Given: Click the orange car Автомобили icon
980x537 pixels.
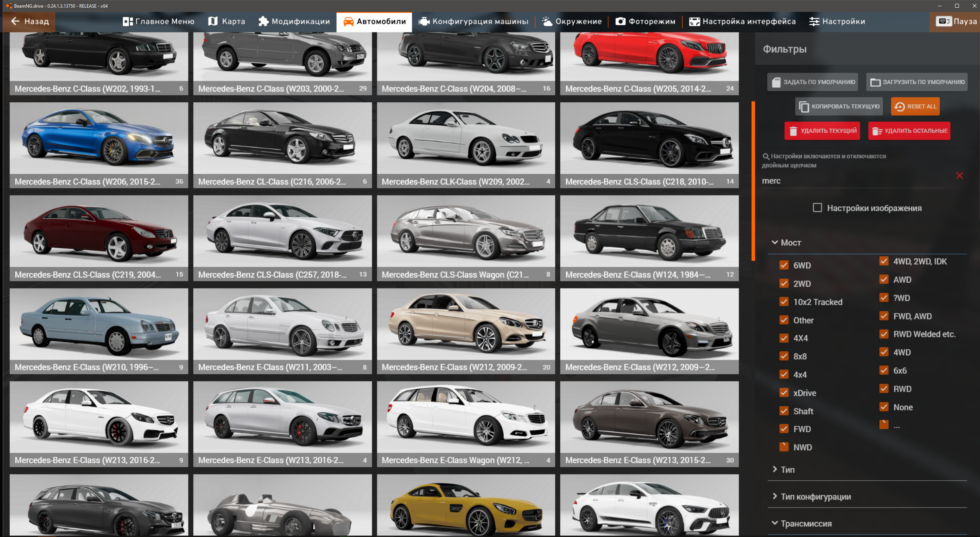Looking at the screenshot, I should [348, 21].
